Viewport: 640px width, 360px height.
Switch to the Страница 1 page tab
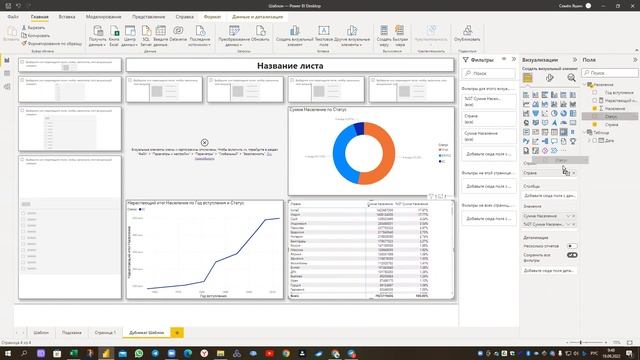pos(105,333)
